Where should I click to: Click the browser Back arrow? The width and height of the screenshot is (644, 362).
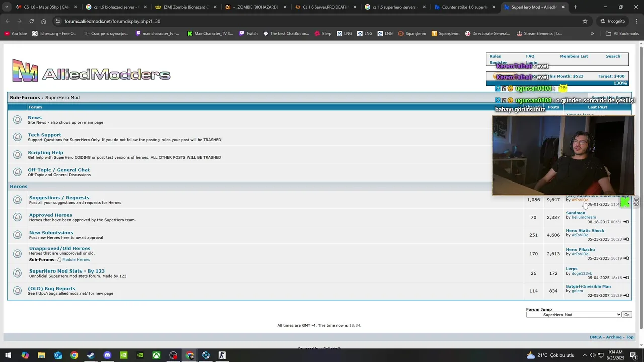tap(7, 21)
